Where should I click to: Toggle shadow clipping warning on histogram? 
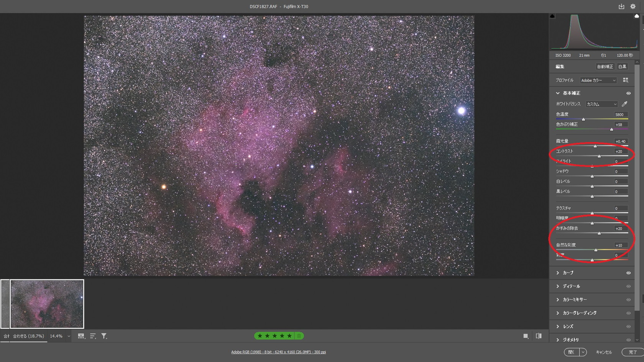[552, 16]
